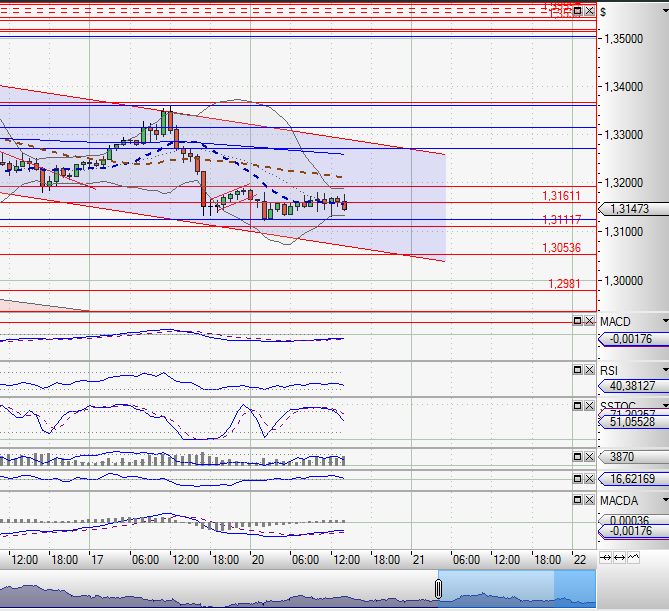The width and height of the screenshot is (669, 611).
Task: Close the SSTOC indicator panel
Action: pos(589,405)
